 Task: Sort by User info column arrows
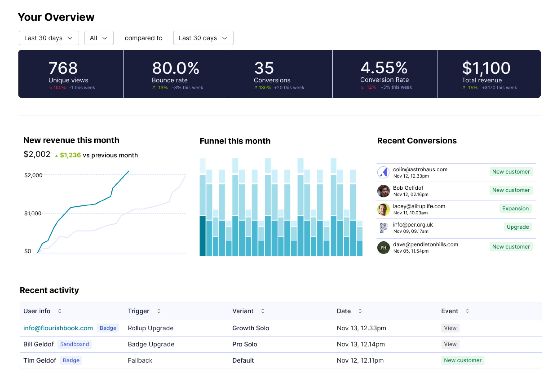pyautogui.click(x=60, y=311)
